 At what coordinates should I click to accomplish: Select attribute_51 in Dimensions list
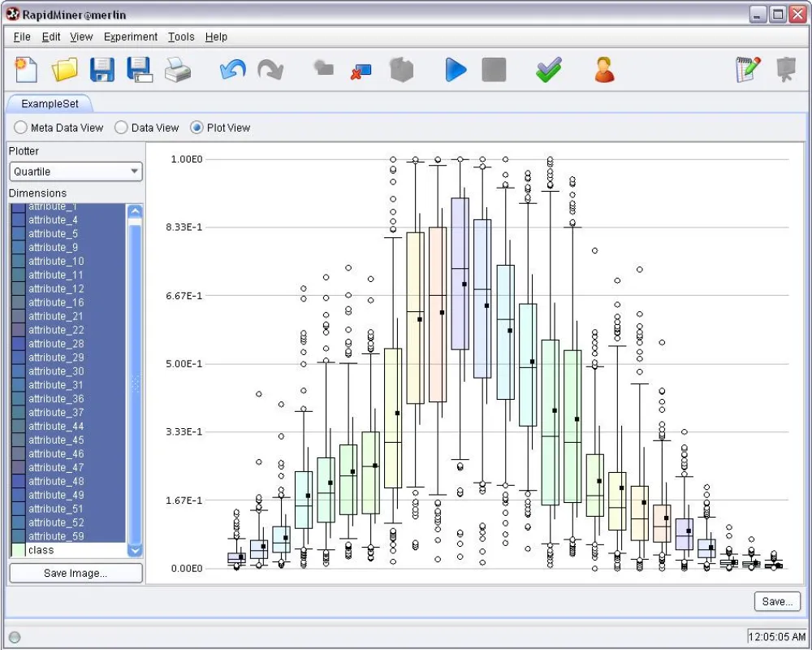click(x=68, y=509)
